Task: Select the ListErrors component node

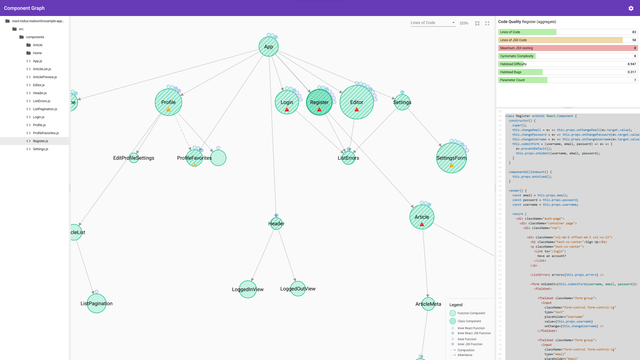Action: tap(348, 158)
